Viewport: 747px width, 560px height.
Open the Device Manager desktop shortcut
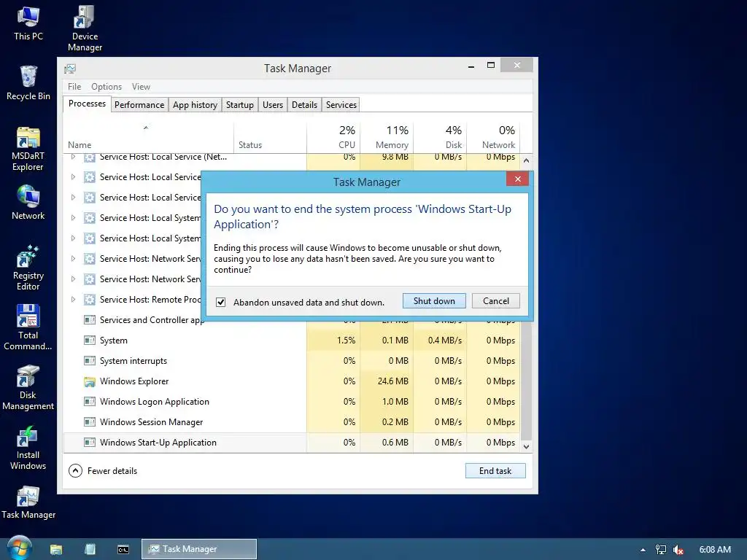(85, 28)
